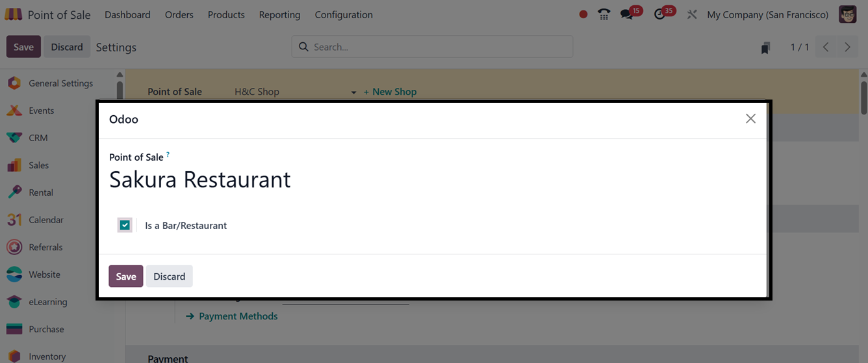Open the Inventory sidebar icon
Screen dimensions: 868x363
point(14,356)
